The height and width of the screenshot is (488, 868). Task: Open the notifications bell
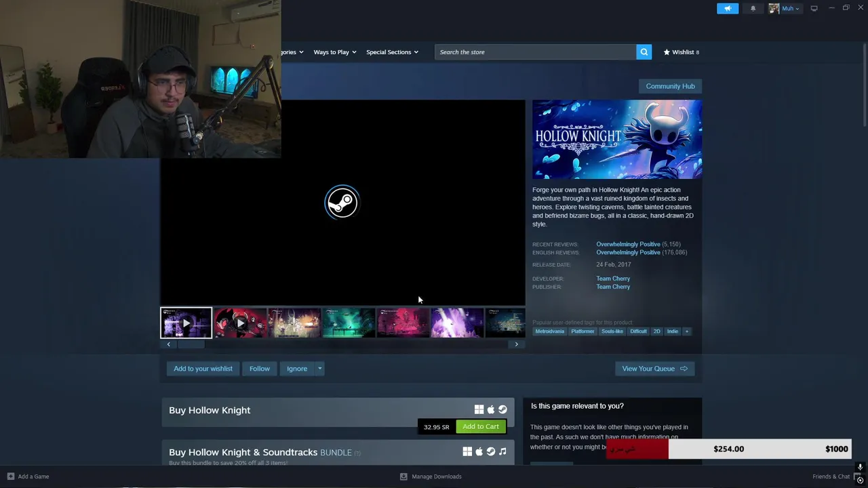[753, 8]
